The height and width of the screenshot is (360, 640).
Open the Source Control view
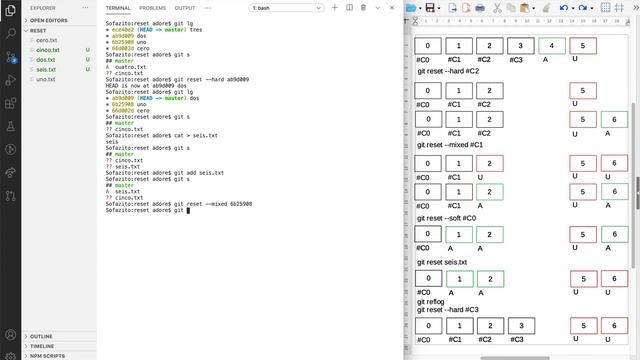(11, 57)
